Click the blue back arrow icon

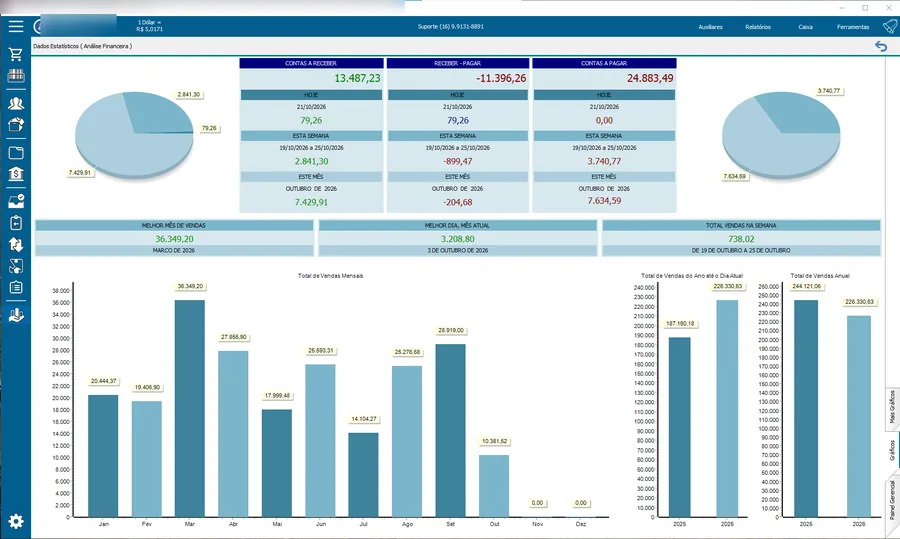[881, 46]
